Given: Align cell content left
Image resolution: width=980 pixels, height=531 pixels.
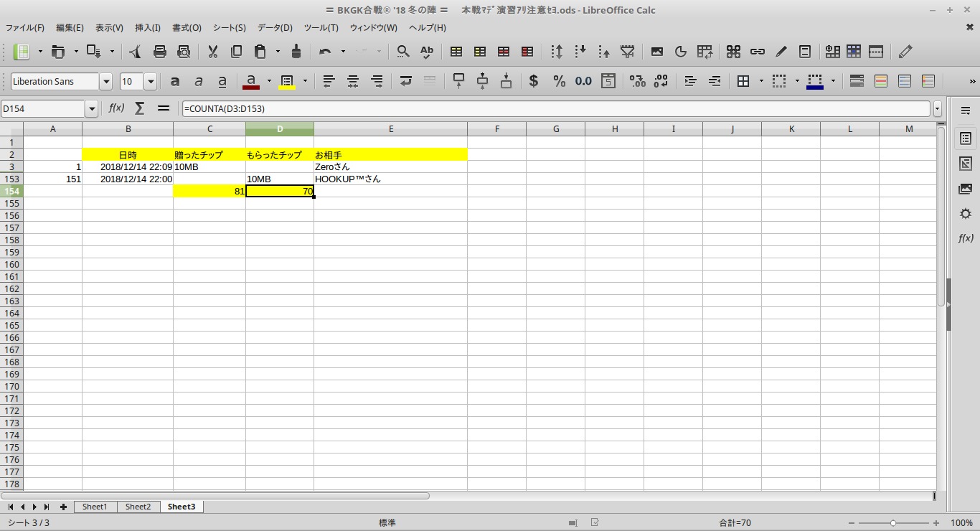Looking at the screenshot, I should 329,81.
